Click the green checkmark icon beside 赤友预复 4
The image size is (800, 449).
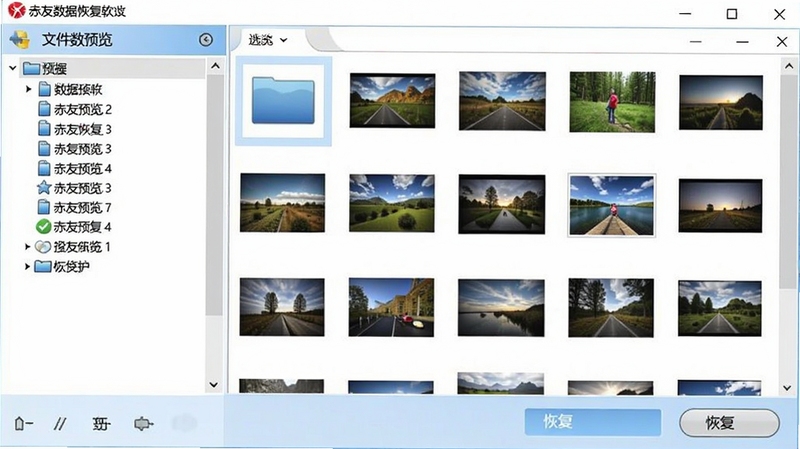tap(43, 227)
